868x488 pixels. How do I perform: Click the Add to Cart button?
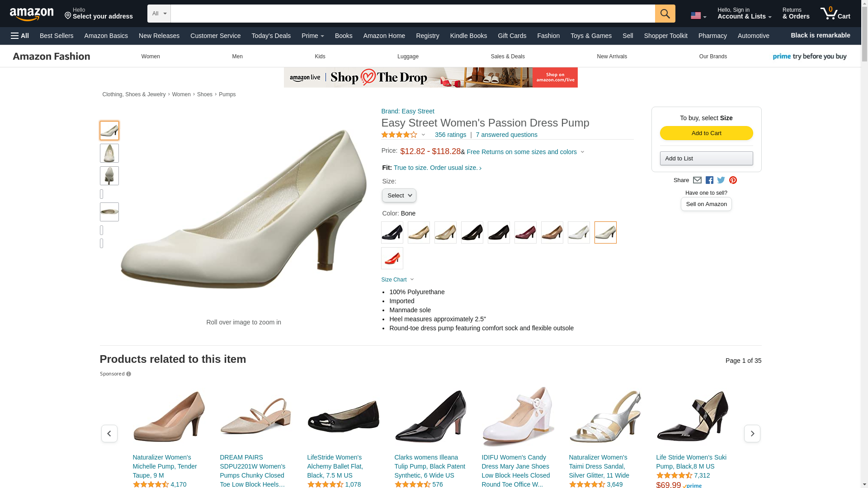(x=706, y=133)
